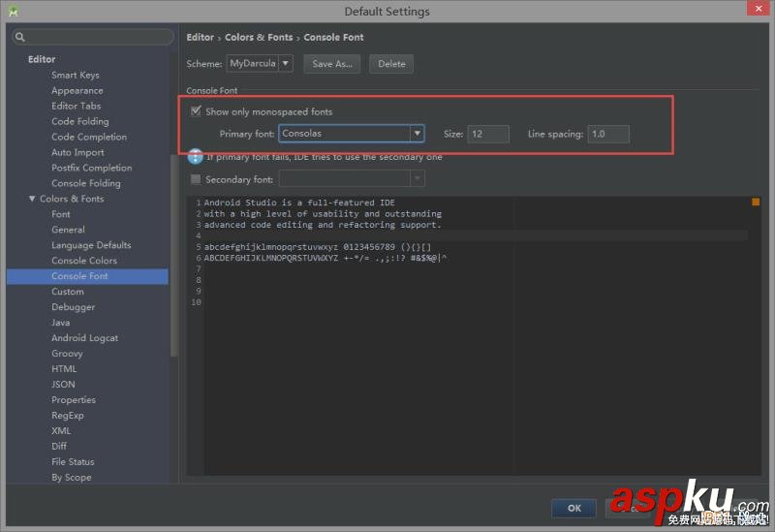Open Code Folding settings

click(80, 121)
